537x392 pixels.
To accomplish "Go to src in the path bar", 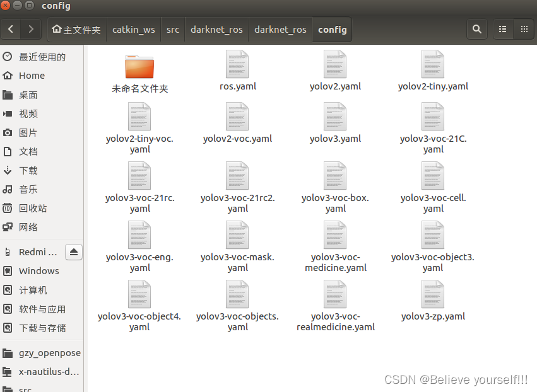I will 173,30.
